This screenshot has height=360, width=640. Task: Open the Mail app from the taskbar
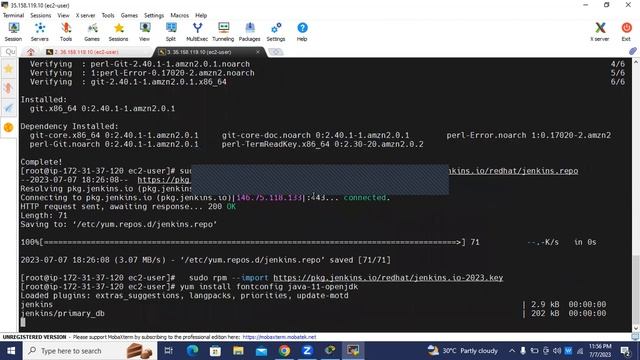(261, 351)
